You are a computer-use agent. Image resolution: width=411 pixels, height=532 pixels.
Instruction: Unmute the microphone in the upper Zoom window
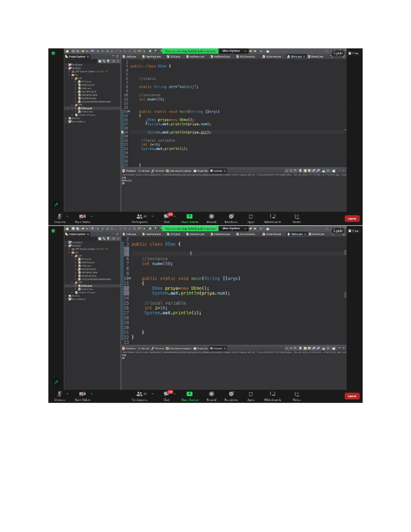(x=60, y=216)
